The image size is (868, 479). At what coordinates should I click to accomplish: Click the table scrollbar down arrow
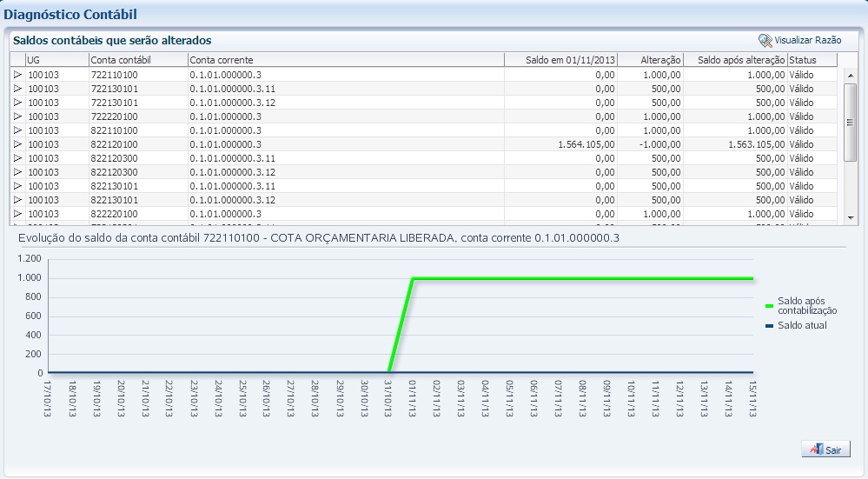tap(851, 217)
